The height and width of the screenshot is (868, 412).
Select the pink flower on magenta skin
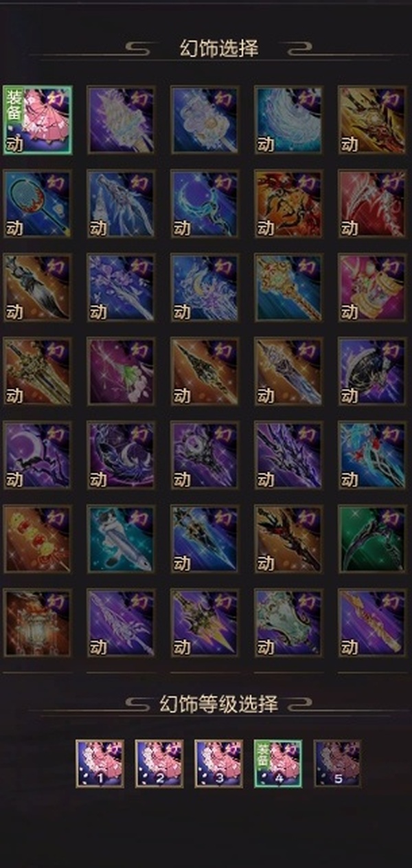(121, 371)
